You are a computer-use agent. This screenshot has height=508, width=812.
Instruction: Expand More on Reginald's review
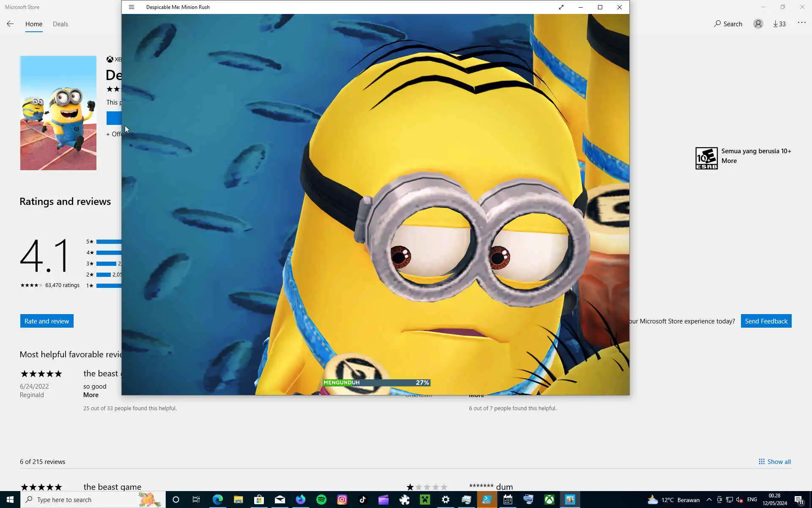pos(91,395)
